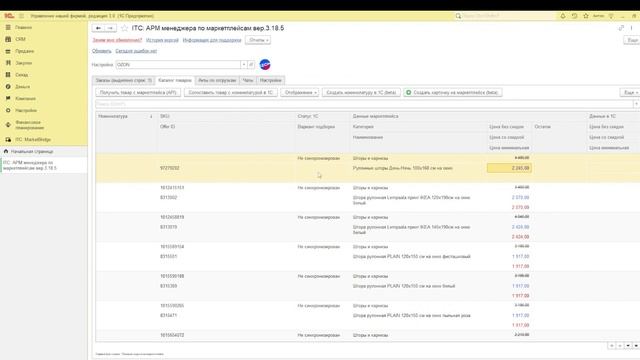Image resolution: width=640 pixels, height=360 pixels.
Task: Open the Главное section in sidebar
Action: click(23, 27)
